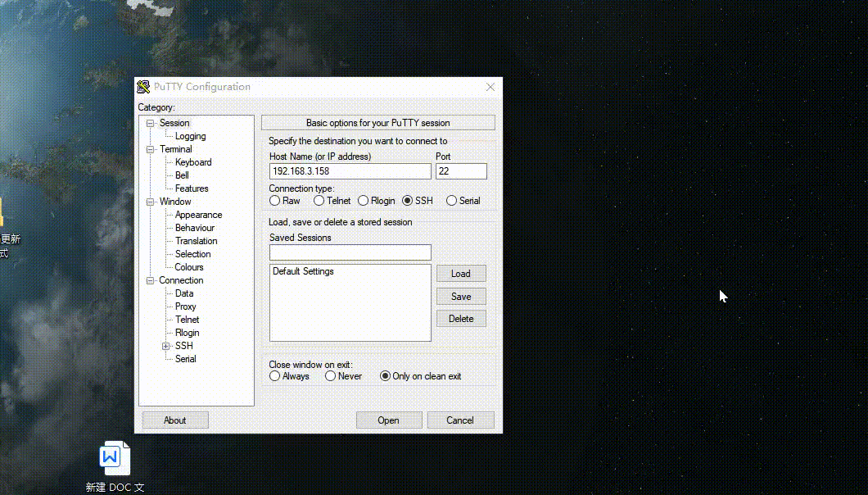The image size is (868, 495).
Task: Collapse the Connection tree node
Action: 150,280
